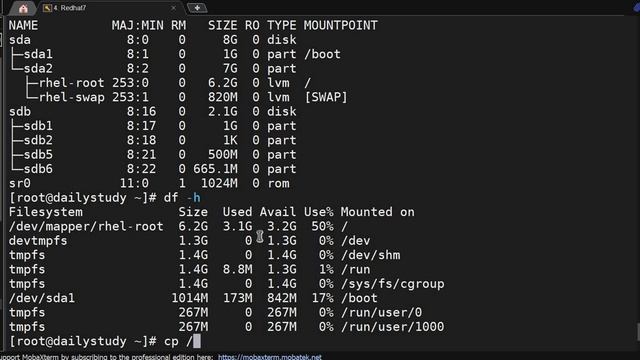This screenshot has width=640, height=360.
Task: Click the TYPE column header
Action: coord(282,25)
